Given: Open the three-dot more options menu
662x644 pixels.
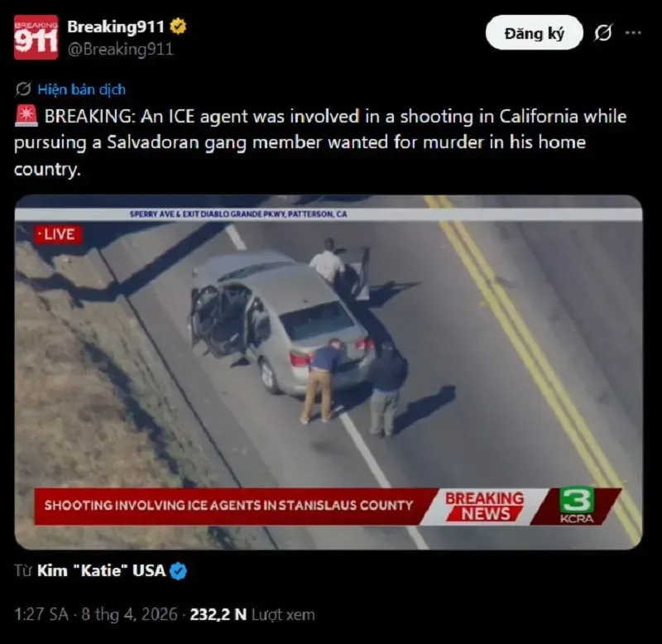Looking at the screenshot, I should point(633,32).
